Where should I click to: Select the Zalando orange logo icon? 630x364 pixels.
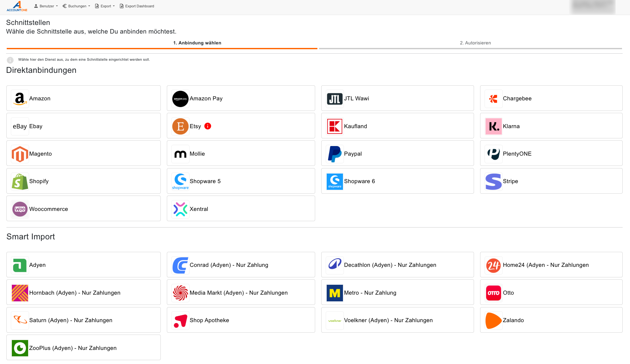click(x=493, y=321)
